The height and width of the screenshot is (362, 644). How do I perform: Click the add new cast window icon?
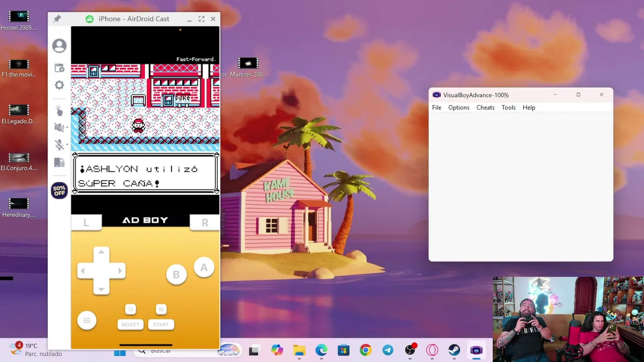(x=59, y=68)
